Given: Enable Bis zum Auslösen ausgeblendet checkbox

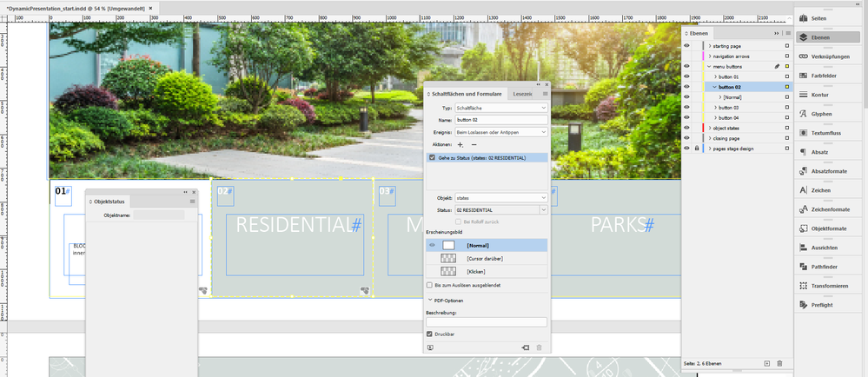Looking at the screenshot, I should pos(429,285).
